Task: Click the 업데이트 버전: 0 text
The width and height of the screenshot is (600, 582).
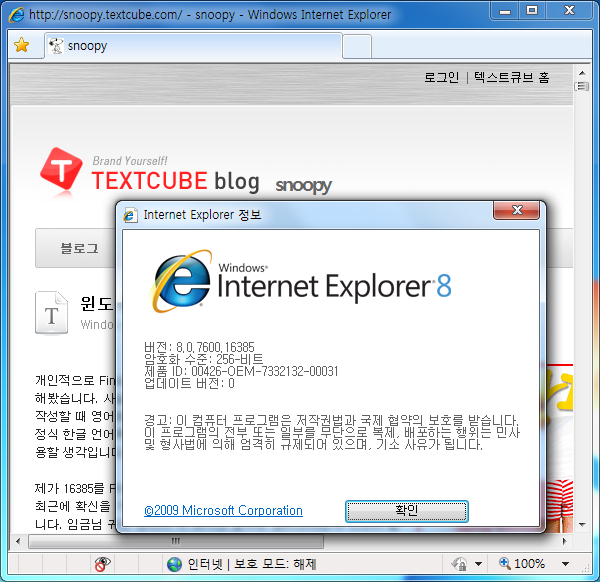Action: tap(189, 383)
